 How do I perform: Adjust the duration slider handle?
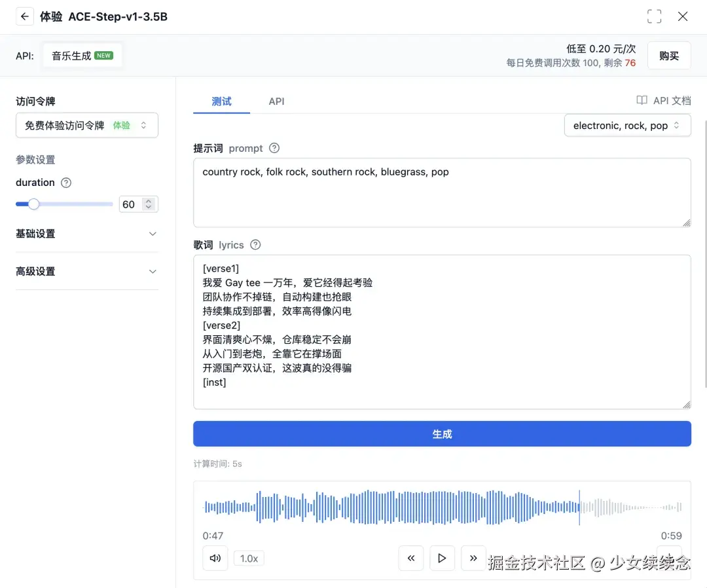click(33, 204)
